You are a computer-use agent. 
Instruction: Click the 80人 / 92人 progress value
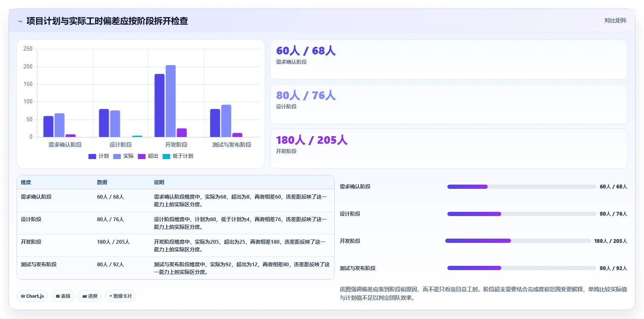(x=613, y=268)
